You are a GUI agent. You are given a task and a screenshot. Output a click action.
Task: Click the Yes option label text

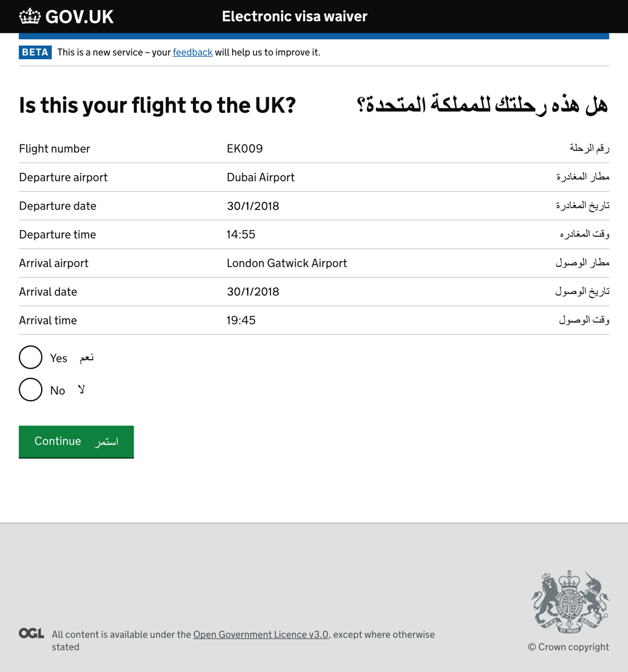(x=59, y=359)
